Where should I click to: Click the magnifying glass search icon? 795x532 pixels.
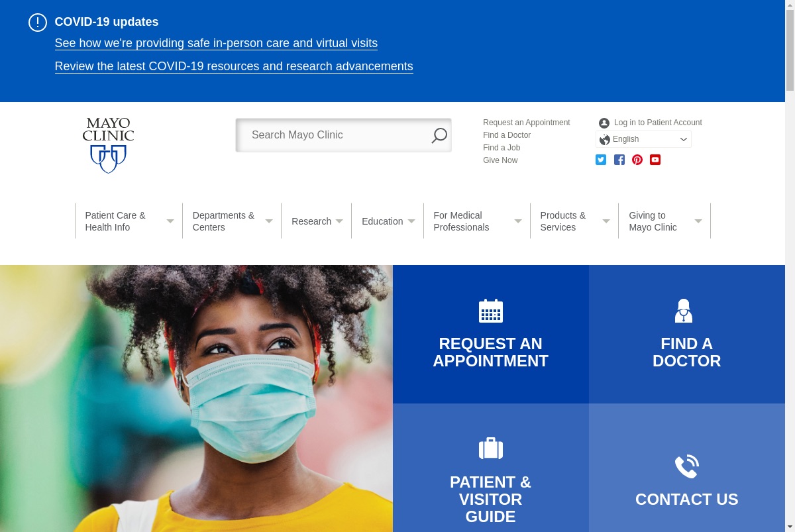(439, 135)
